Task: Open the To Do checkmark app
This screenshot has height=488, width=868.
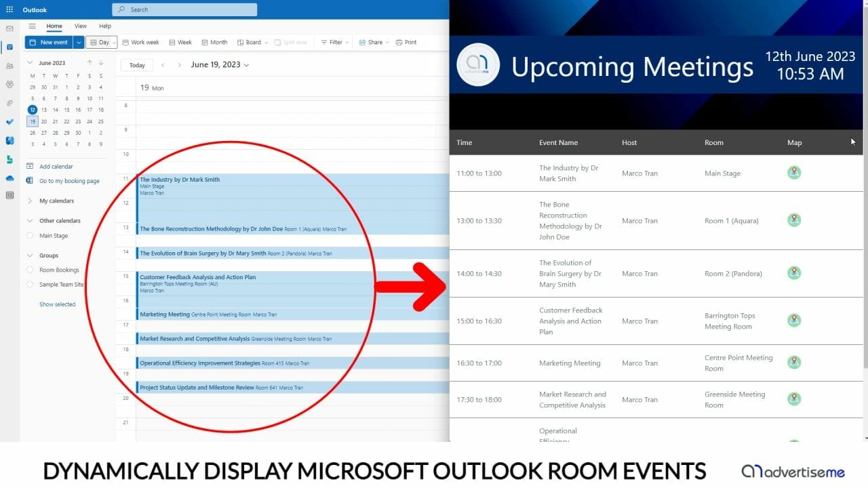Action: [9, 122]
